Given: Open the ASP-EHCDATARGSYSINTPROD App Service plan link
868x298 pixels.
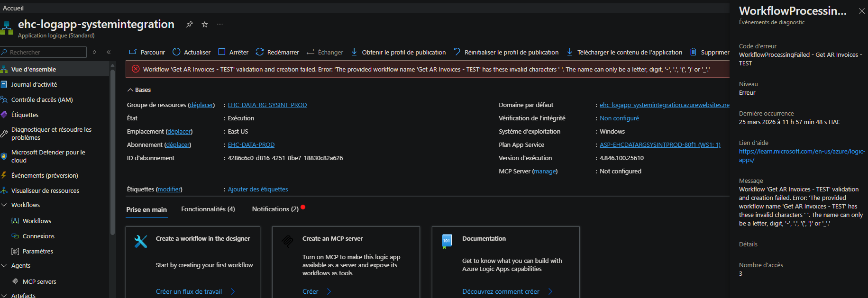Looking at the screenshot, I should [660, 144].
